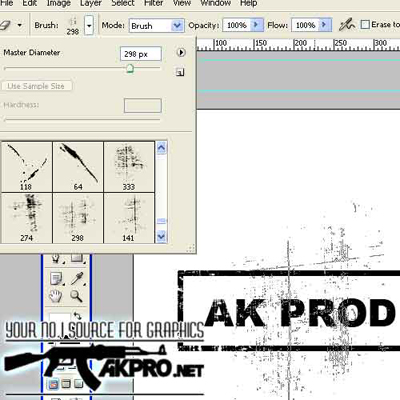Click Use Sample Size button
Screen dimensions: 400x400
click(36, 86)
